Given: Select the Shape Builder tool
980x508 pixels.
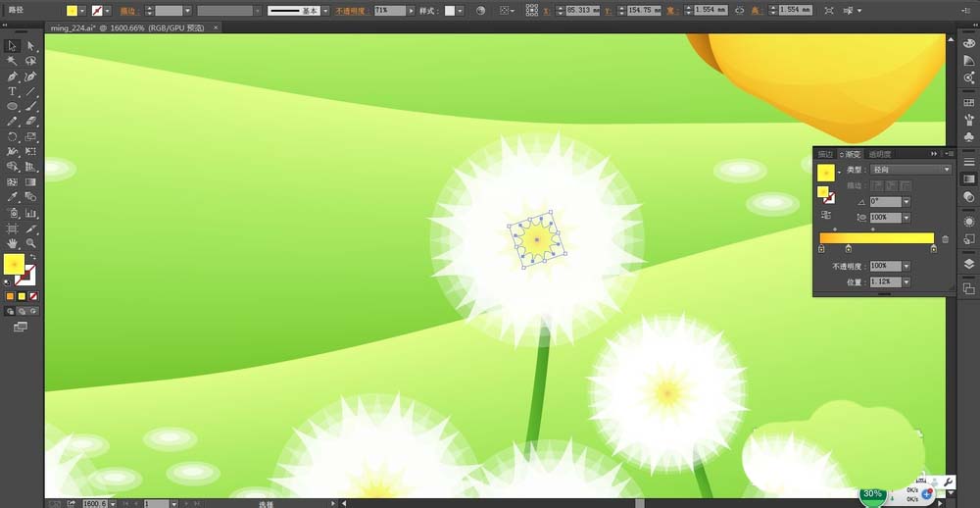Looking at the screenshot, I should (12, 167).
